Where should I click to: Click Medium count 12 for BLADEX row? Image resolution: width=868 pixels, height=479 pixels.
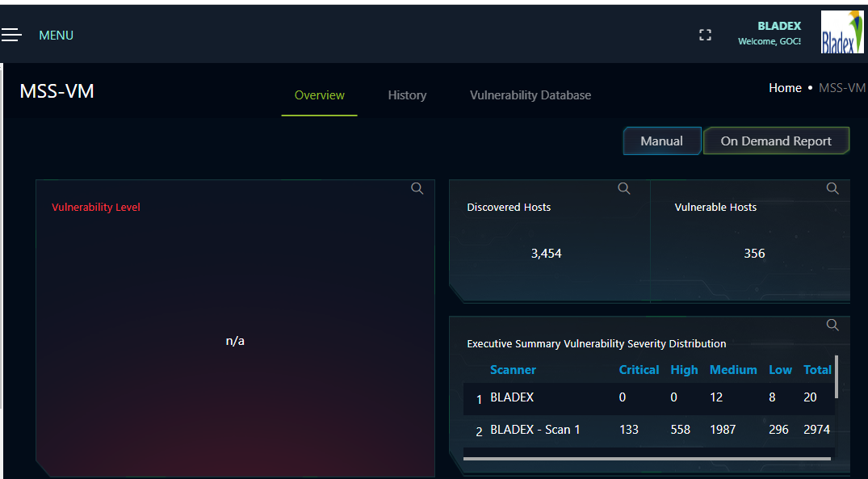pyautogui.click(x=716, y=397)
